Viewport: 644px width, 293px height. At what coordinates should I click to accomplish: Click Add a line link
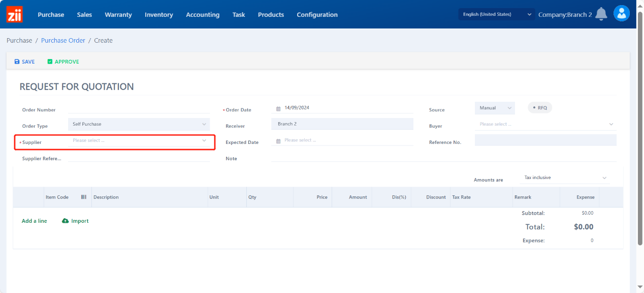[x=35, y=221]
